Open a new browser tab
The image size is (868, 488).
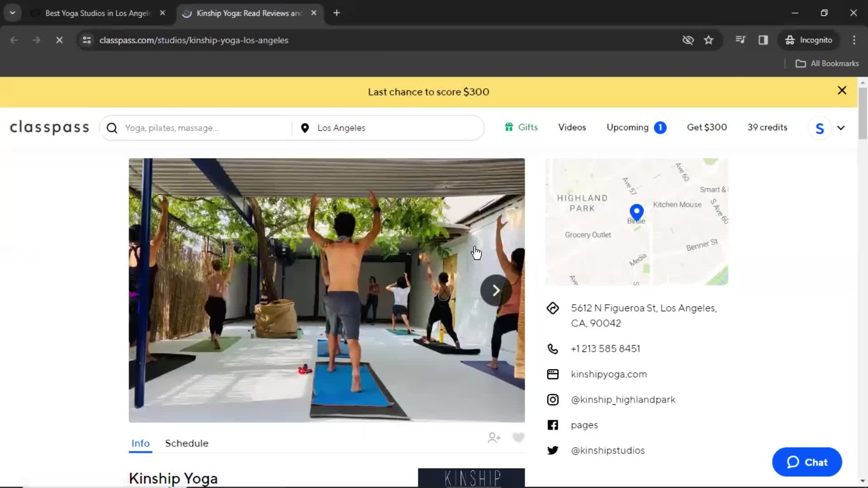point(336,13)
